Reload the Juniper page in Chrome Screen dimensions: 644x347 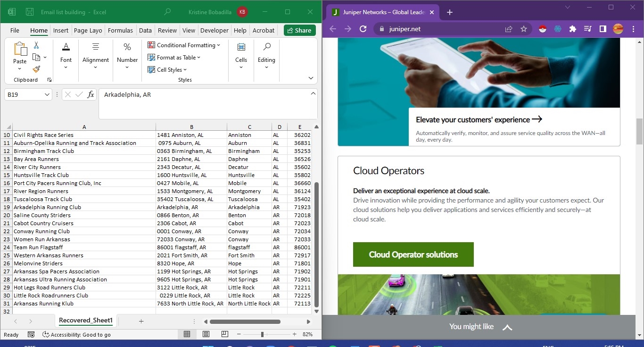363,29
